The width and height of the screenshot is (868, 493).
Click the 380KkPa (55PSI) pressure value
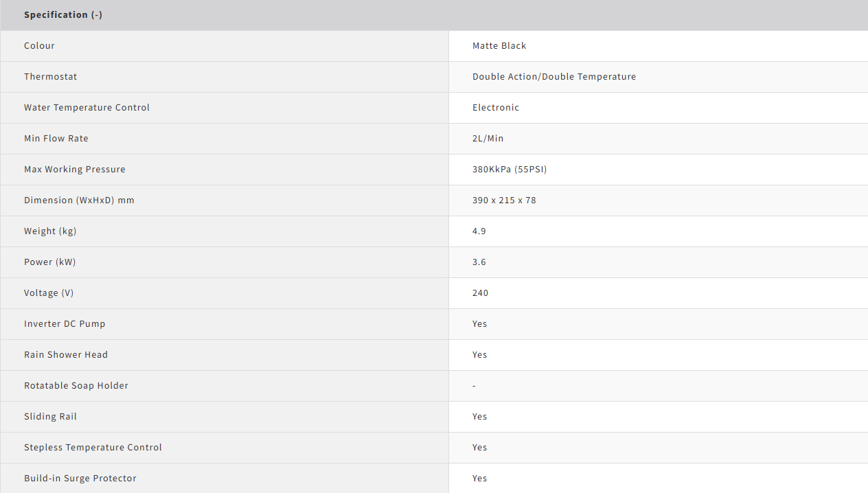coord(510,170)
